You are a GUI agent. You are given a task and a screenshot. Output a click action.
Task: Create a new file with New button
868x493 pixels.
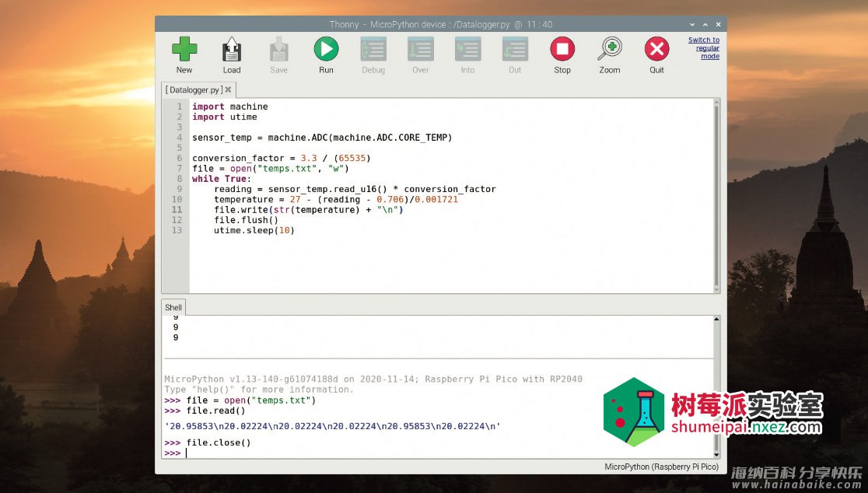coord(184,54)
